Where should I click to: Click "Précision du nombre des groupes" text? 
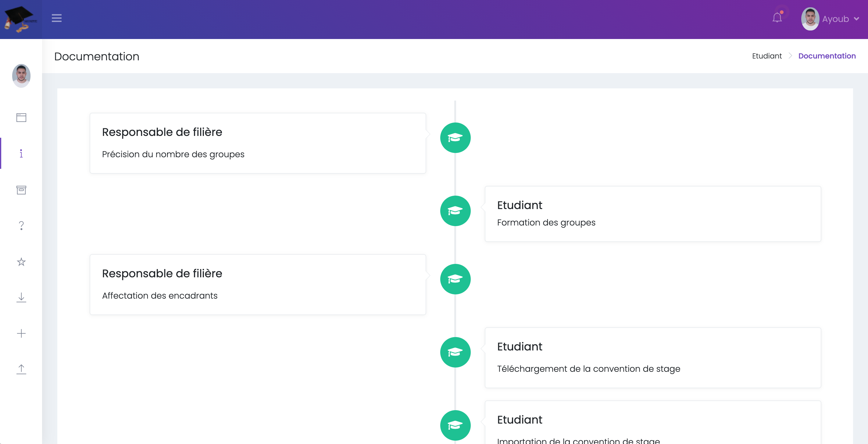173,154
